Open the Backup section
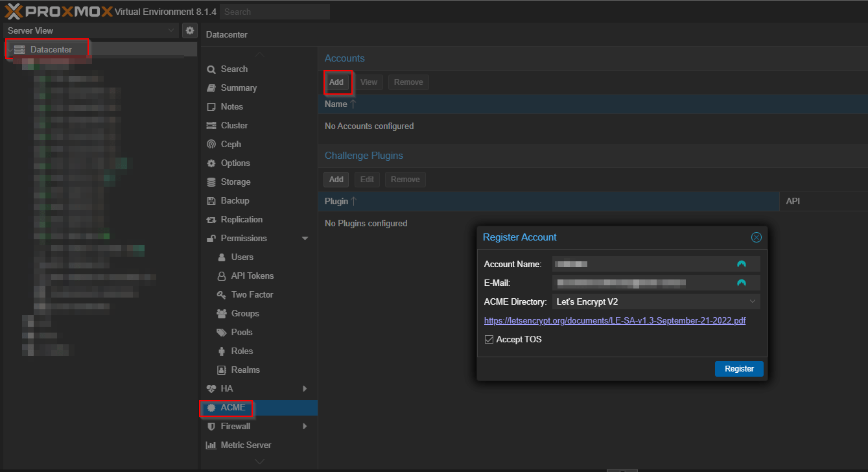 [x=235, y=200]
